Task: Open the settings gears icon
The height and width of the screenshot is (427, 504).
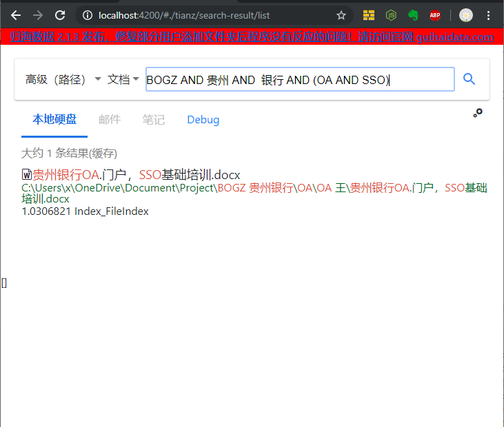Action: tap(478, 112)
